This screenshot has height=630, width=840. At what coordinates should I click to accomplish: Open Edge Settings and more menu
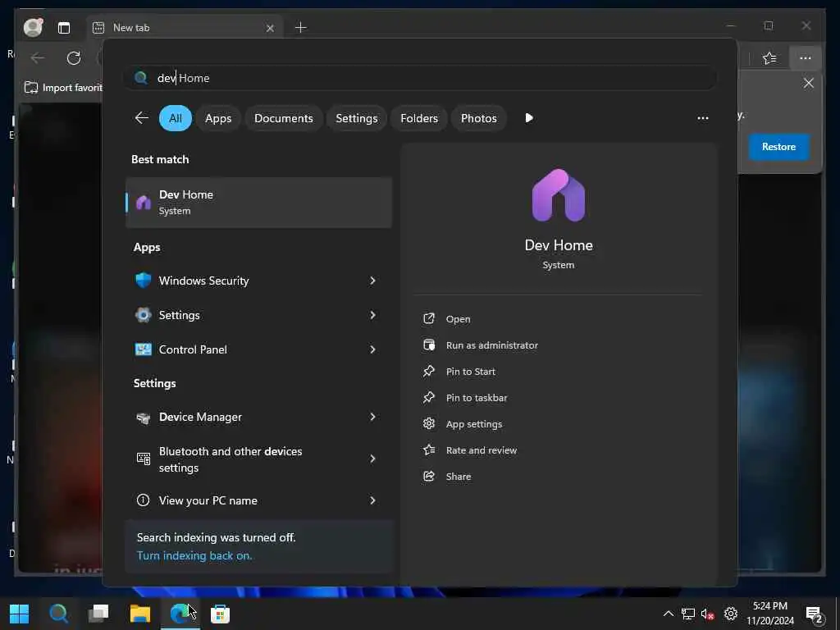click(x=806, y=58)
